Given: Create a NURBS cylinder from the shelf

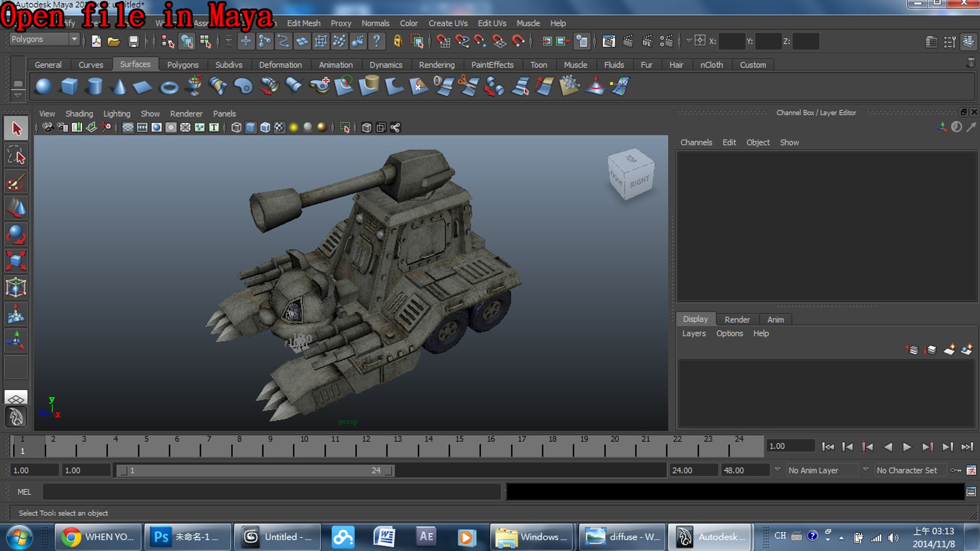Looking at the screenshot, I should click(94, 86).
